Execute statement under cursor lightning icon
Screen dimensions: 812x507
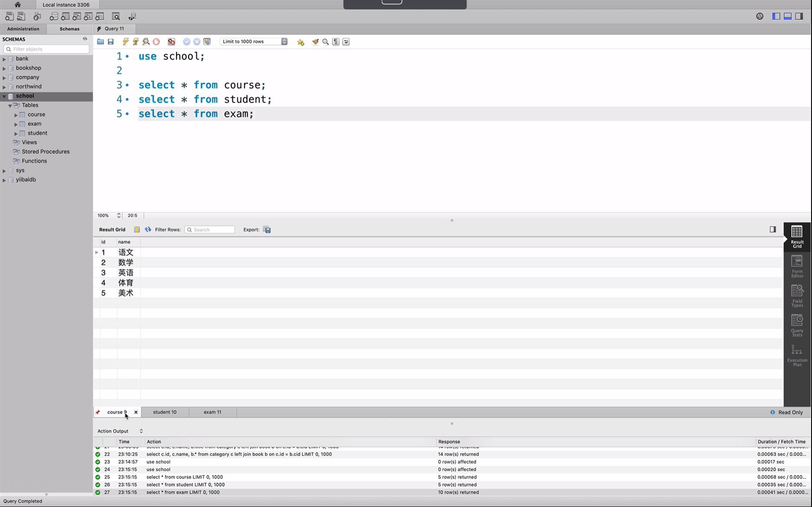tap(136, 42)
